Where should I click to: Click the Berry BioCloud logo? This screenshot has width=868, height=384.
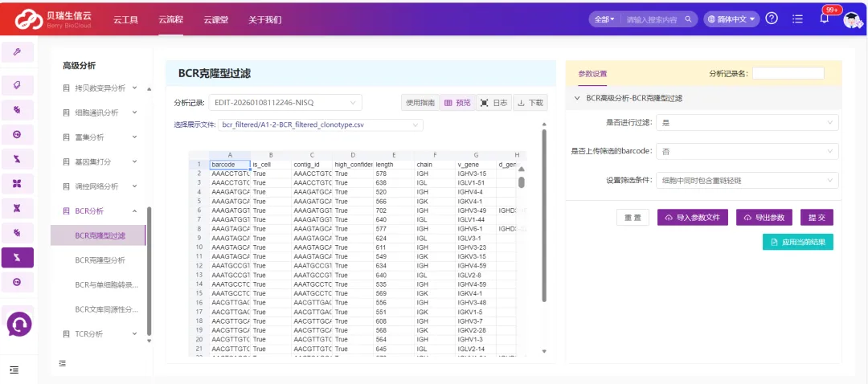54,19
